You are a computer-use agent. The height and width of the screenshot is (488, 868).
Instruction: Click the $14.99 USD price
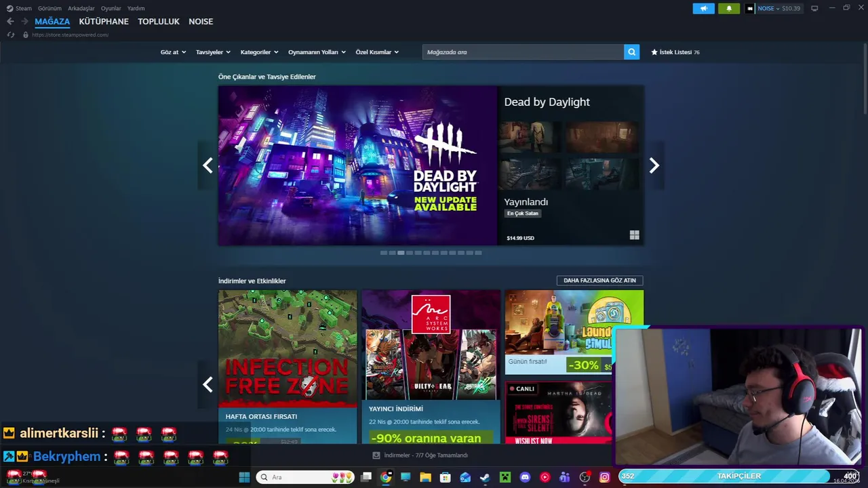(x=520, y=239)
